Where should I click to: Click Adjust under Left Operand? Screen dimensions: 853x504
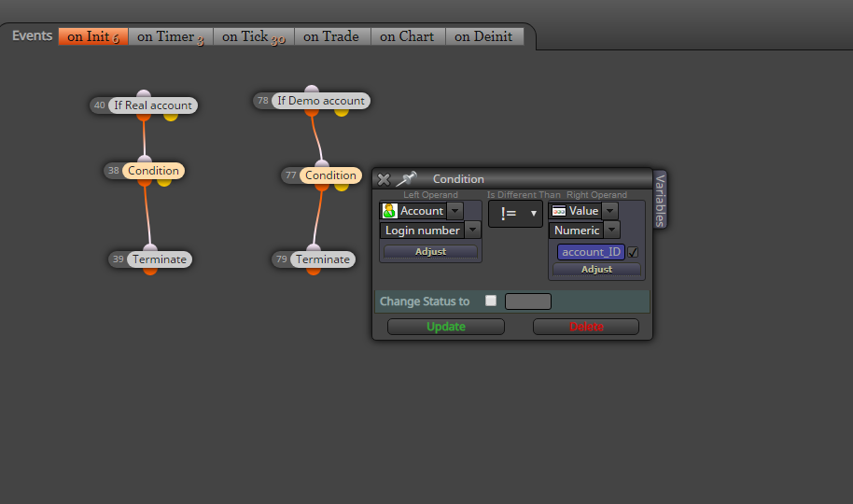click(x=430, y=251)
